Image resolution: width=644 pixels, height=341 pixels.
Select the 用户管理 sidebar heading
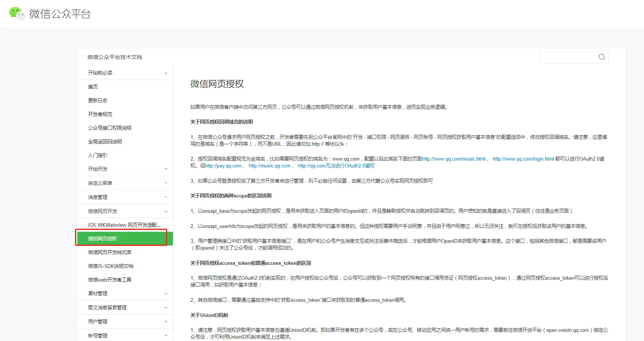[98, 322]
